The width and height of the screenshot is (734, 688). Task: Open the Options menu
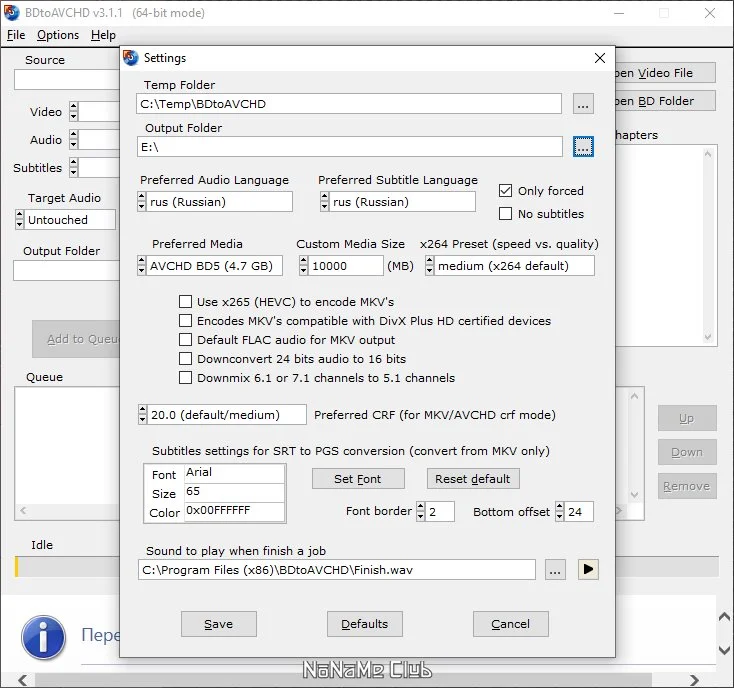tap(58, 35)
